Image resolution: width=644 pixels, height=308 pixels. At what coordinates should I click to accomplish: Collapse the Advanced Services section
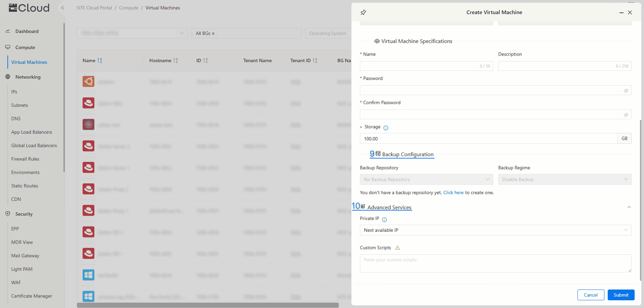[x=629, y=207]
